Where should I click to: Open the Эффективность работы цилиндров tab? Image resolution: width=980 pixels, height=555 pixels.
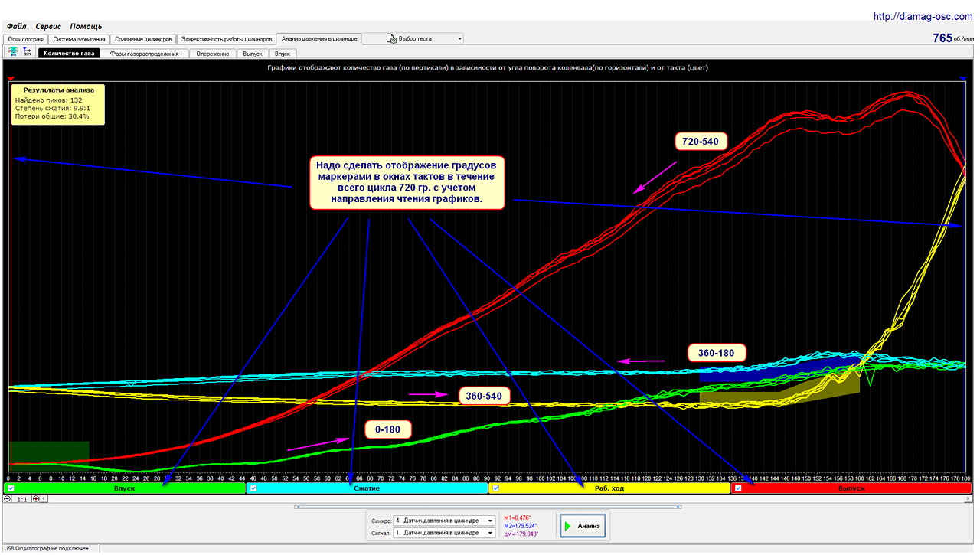(226, 38)
